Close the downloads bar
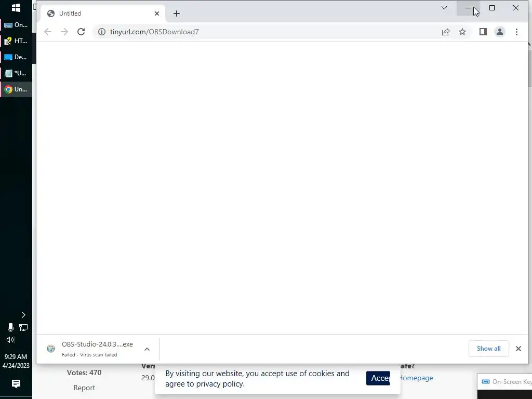The height and width of the screenshot is (399, 532). pos(518,349)
